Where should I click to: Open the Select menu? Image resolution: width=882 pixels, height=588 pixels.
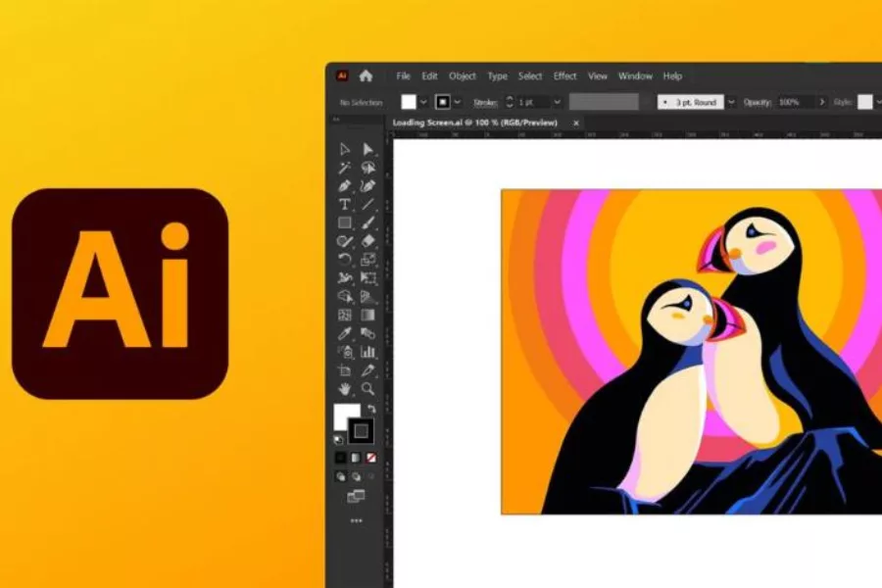coord(530,76)
